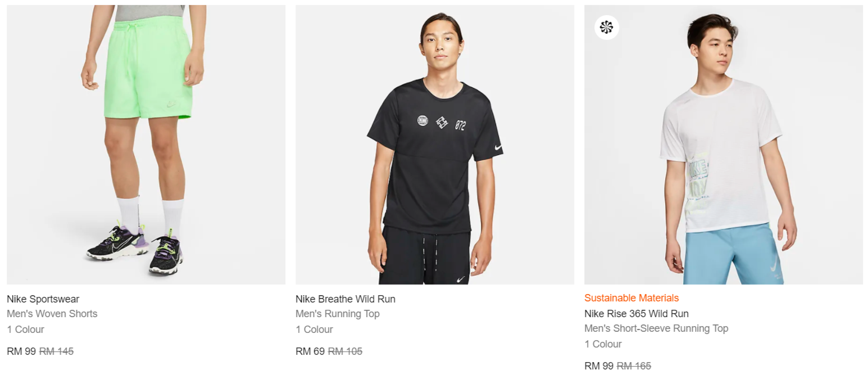Select the Men's Woven Shorts subtitle
868x374 pixels.
pos(52,314)
